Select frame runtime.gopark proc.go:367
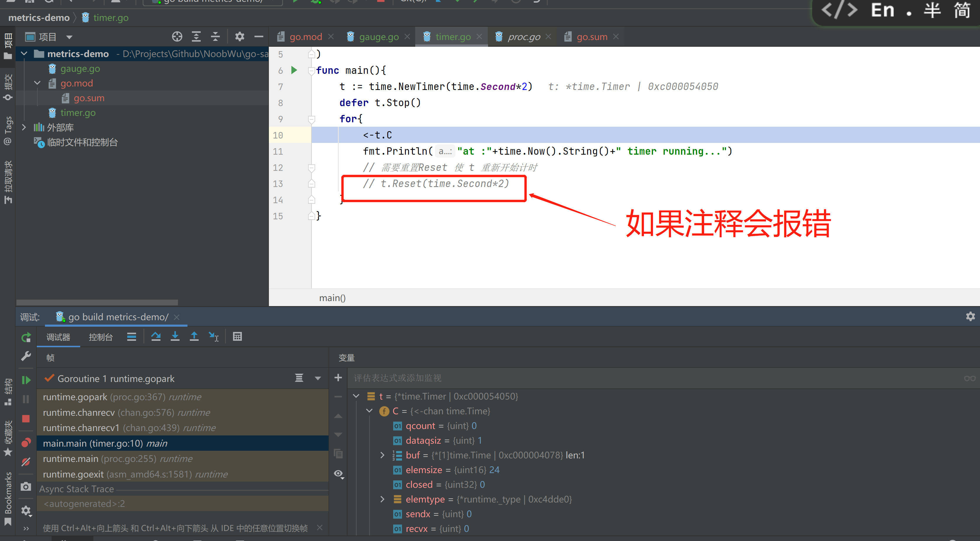The image size is (980, 541). click(x=182, y=397)
